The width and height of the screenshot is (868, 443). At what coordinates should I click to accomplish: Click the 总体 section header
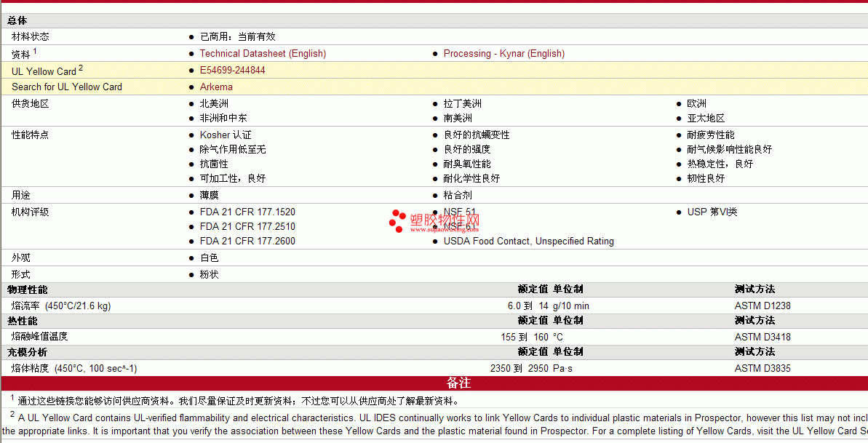click(x=17, y=21)
